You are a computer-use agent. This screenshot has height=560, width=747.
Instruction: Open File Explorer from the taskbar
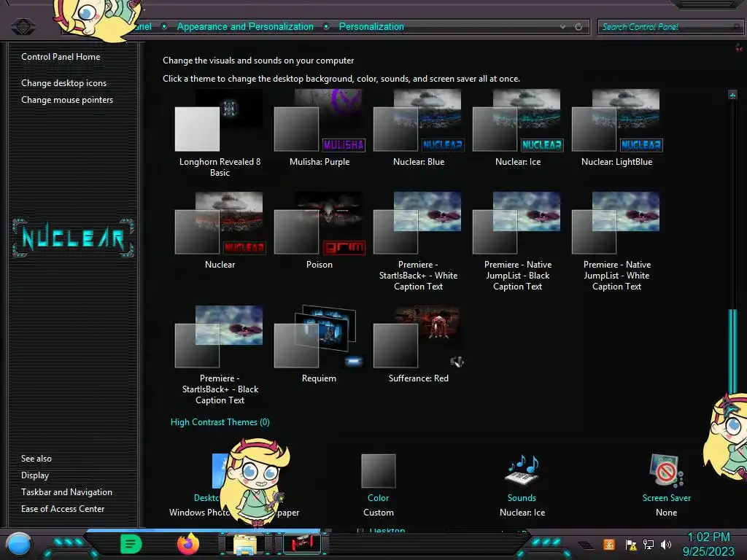tap(245, 544)
